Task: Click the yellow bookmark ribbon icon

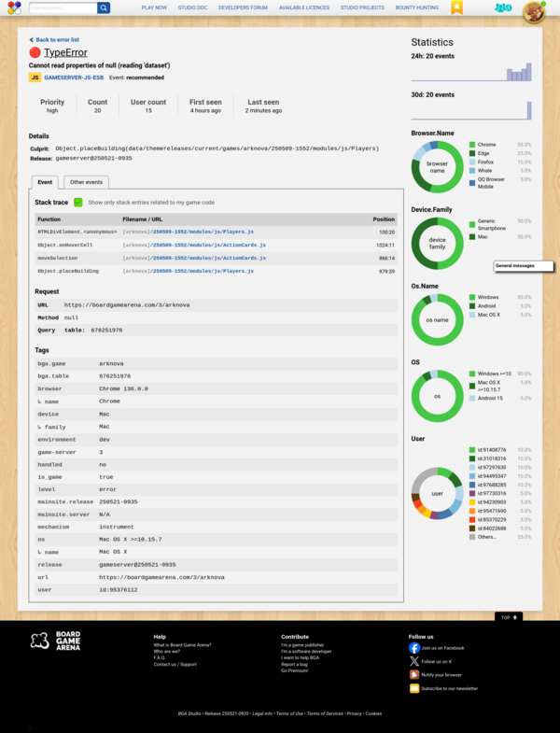Action: (x=456, y=7)
